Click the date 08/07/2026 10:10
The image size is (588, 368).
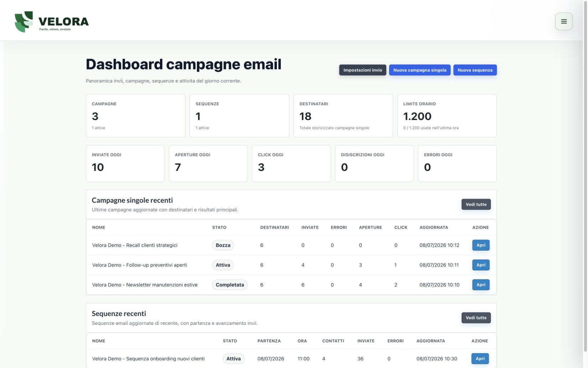tap(439, 285)
